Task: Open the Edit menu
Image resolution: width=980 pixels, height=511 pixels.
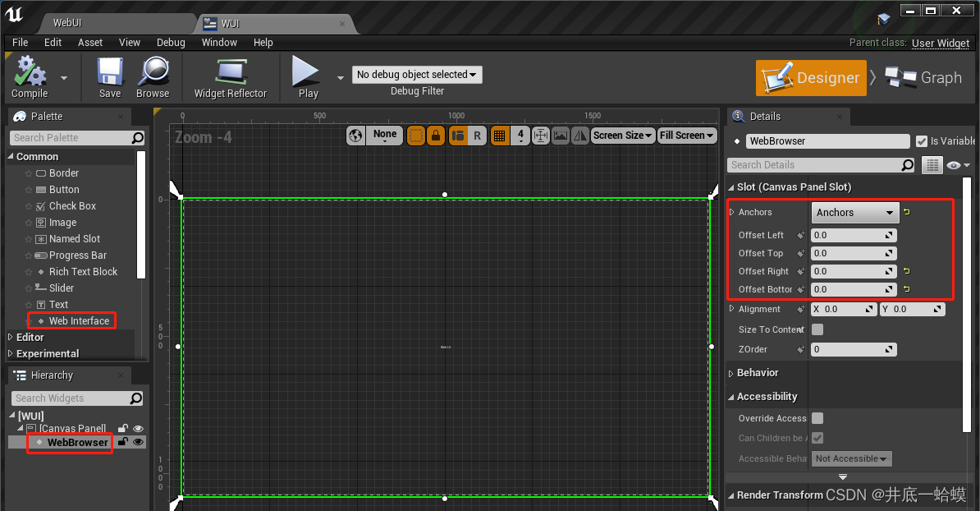Action: 53,43
